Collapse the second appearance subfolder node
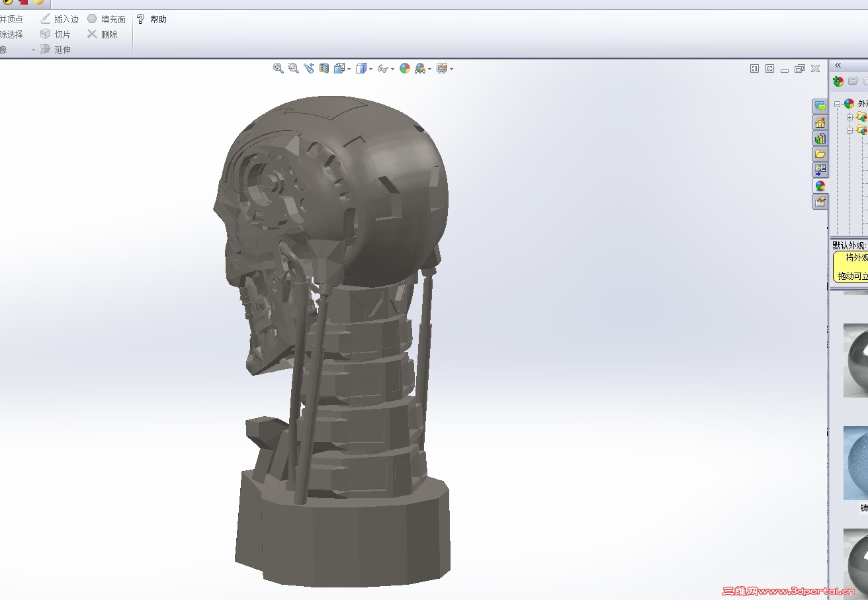The image size is (868, 600). tap(850, 130)
